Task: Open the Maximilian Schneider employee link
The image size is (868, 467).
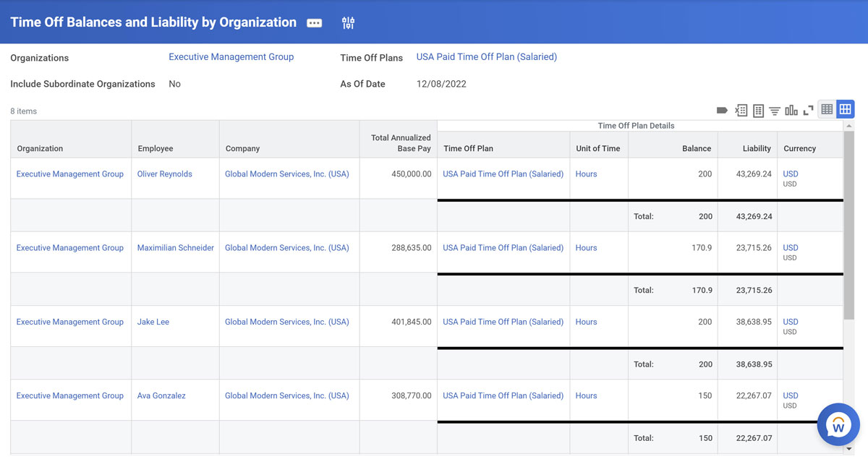Action: pyautogui.click(x=176, y=248)
